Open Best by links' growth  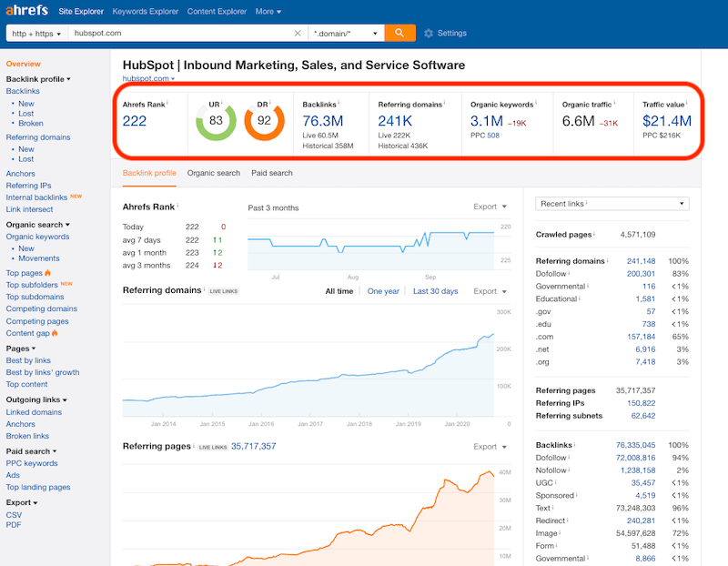click(43, 372)
